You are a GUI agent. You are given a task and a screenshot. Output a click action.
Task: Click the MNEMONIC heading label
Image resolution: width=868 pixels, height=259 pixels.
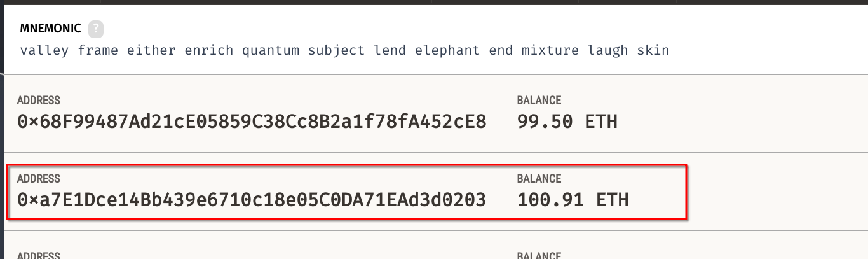(x=50, y=29)
